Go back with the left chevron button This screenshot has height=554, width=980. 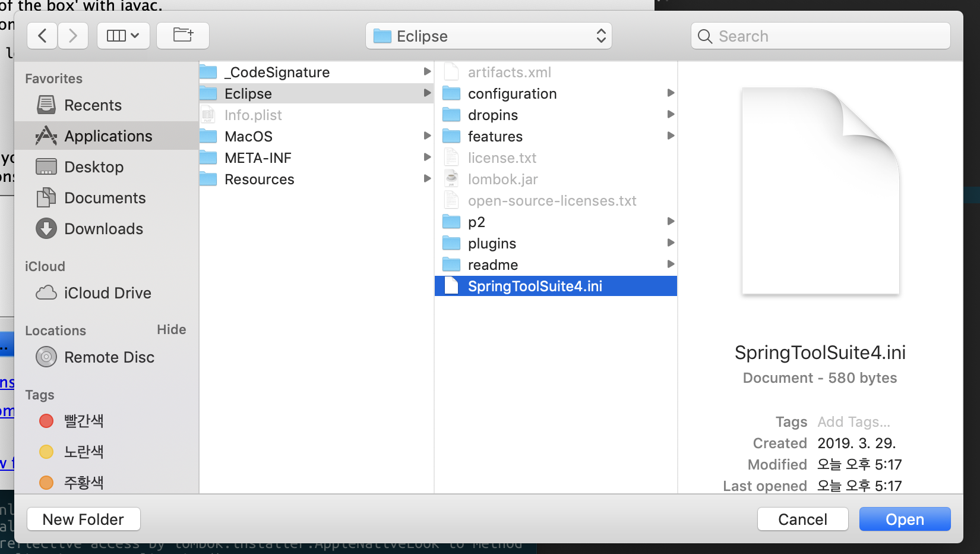42,36
